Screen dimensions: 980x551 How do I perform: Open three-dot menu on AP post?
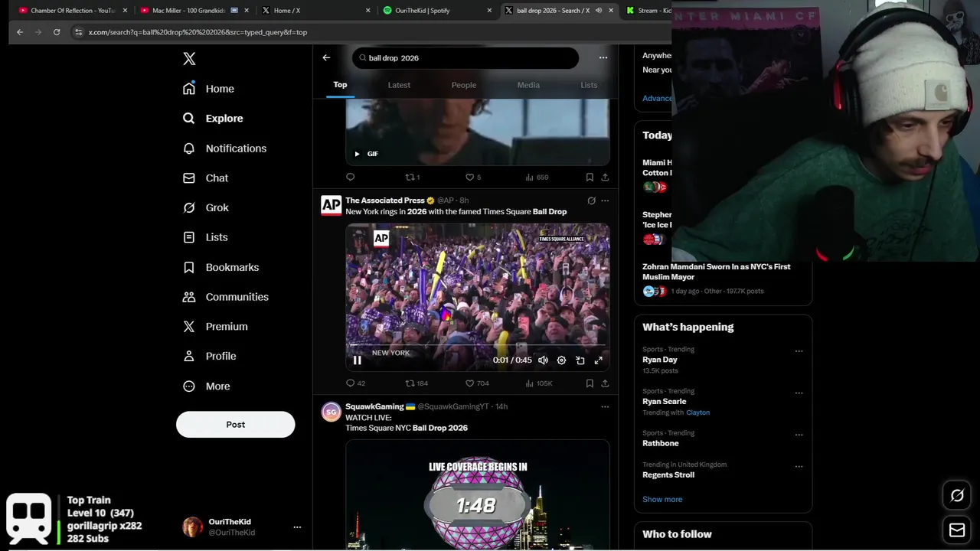tap(605, 201)
